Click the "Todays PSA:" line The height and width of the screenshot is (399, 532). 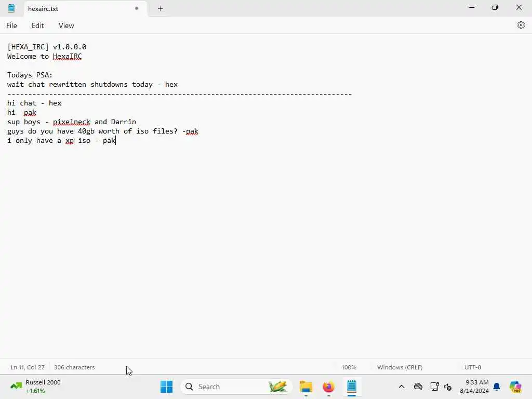30,75
